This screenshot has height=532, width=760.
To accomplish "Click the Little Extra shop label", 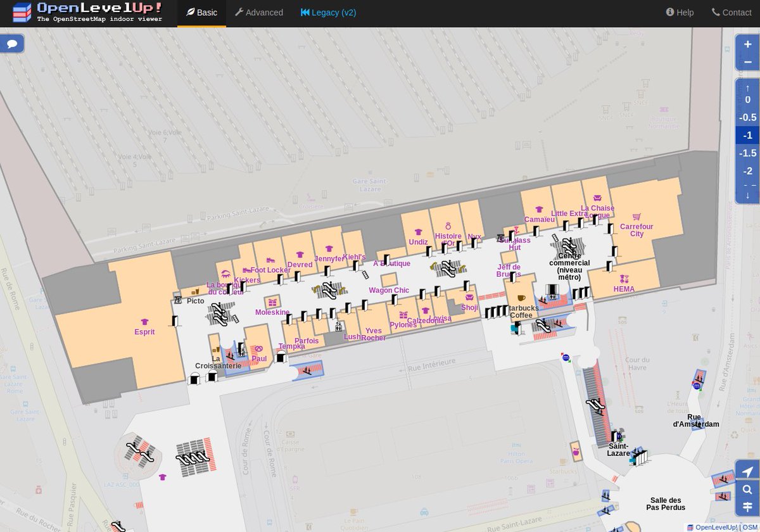I will pyautogui.click(x=569, y=214).
